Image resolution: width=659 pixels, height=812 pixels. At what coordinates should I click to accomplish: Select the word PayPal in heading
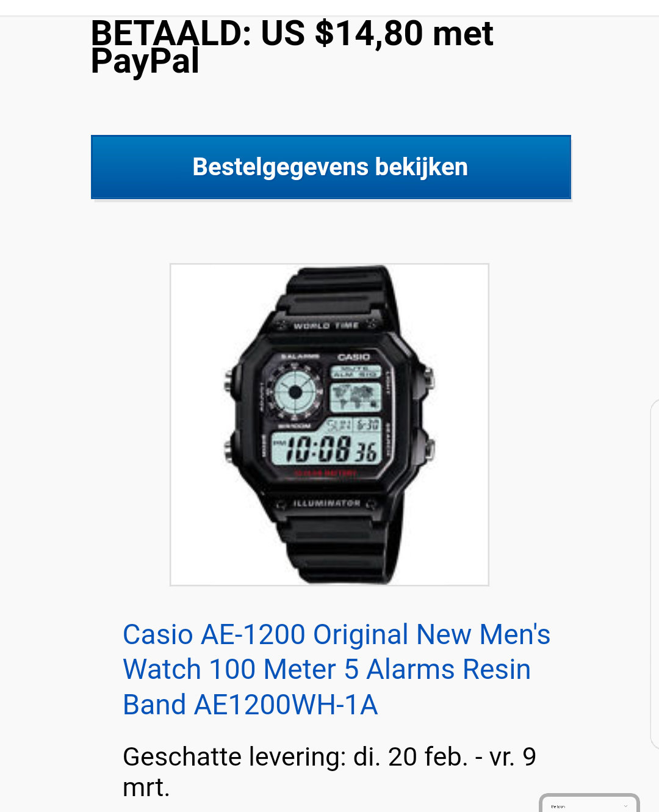click(145, 61)
